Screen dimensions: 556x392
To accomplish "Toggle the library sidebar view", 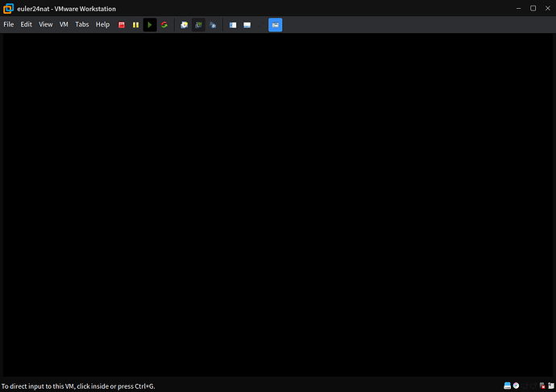I will (233, 25).
